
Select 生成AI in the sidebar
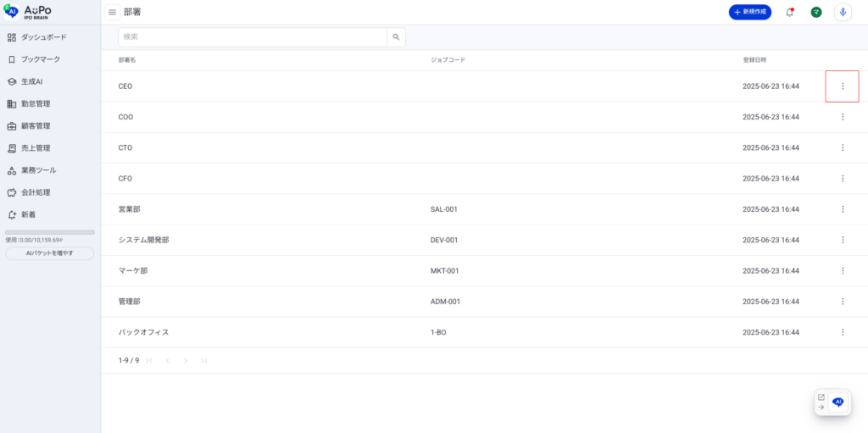click(x=31, y=81)
